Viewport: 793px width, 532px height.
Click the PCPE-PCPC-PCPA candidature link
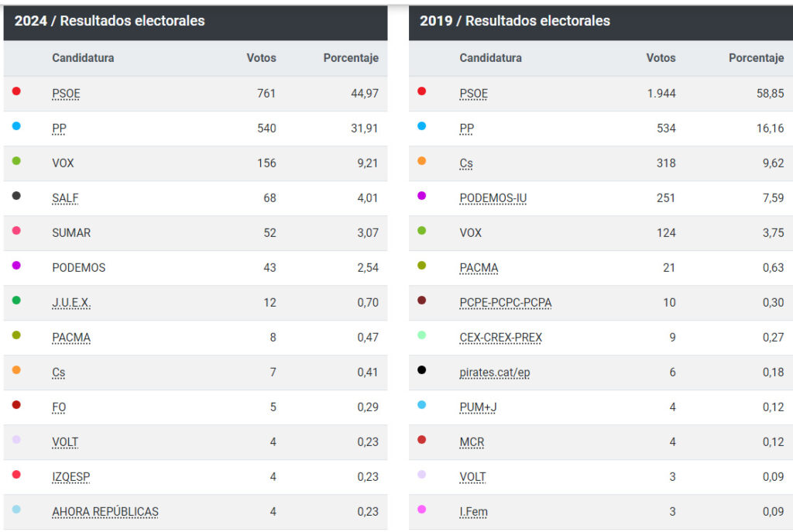tap(505, 303)
